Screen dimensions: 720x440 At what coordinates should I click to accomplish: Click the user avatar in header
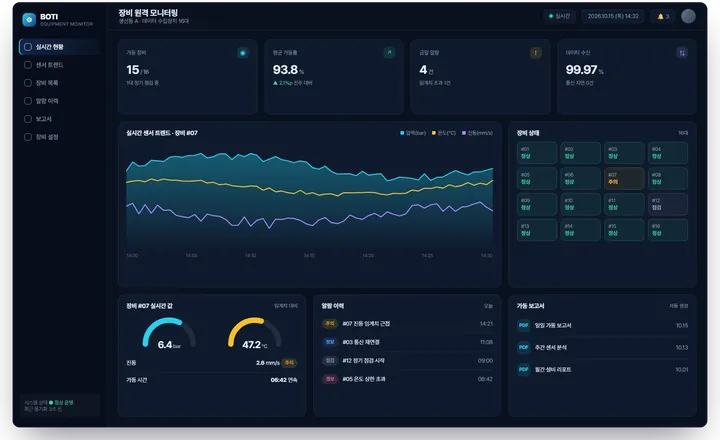pyautogui.click(x=688, y=16)
